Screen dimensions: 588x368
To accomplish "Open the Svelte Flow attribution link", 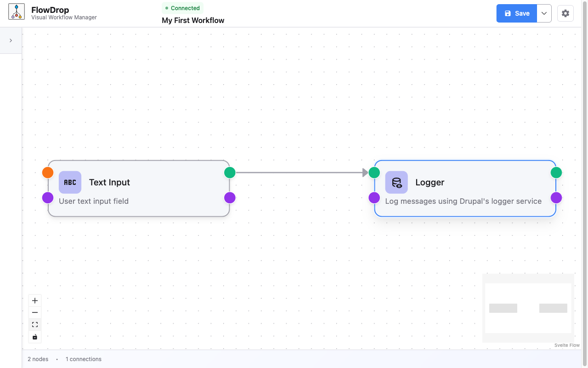I will [x=566, y=345].
